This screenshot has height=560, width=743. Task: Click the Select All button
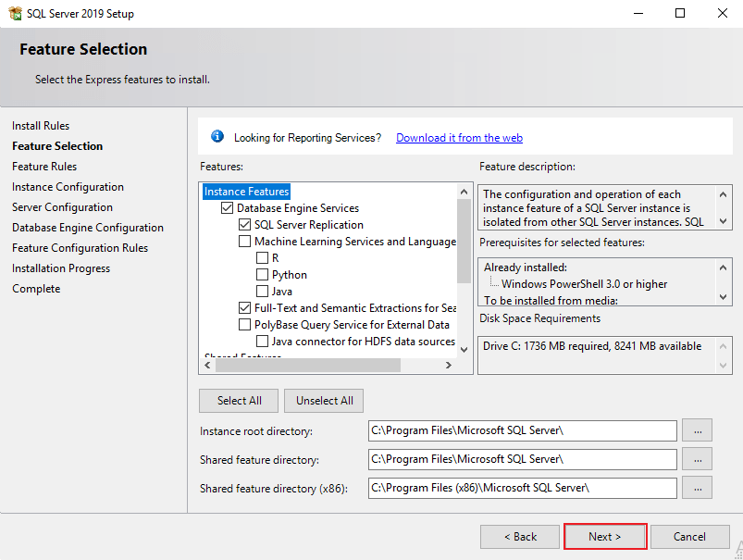click(238, 400)
